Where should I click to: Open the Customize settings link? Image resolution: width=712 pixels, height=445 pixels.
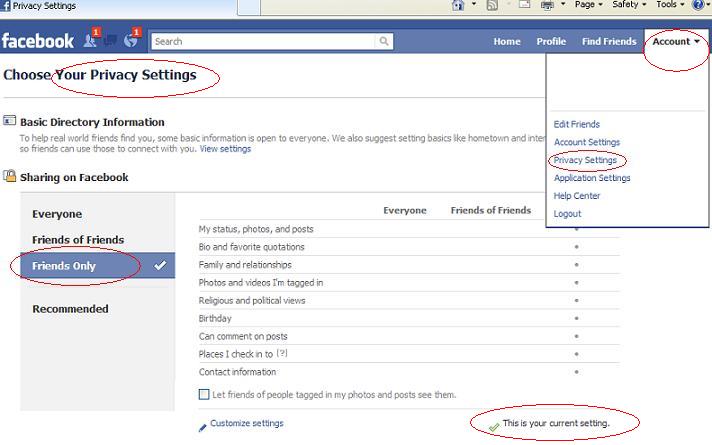pos(247,423)
